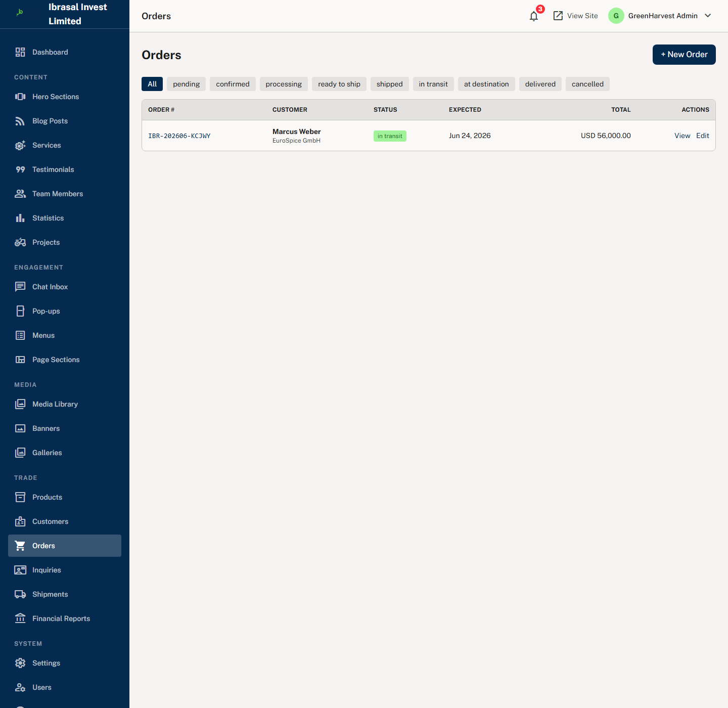This screenshot has height=708, width=728.
Task: Click expected date Jun 24, 2026
Action: [x=470, y=136]
